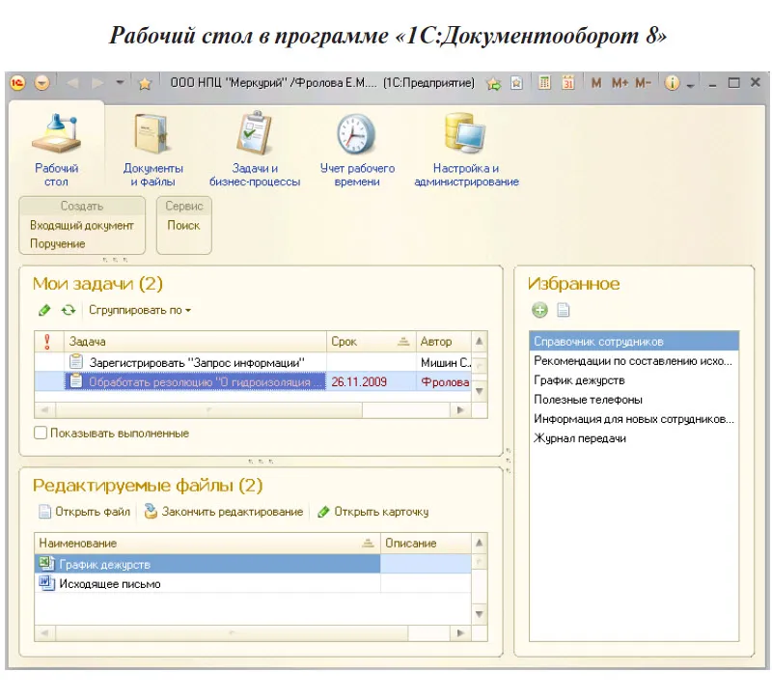772x700 pixels.
Task: Open the orange main menu dropdown button
Action: [41, 83]
